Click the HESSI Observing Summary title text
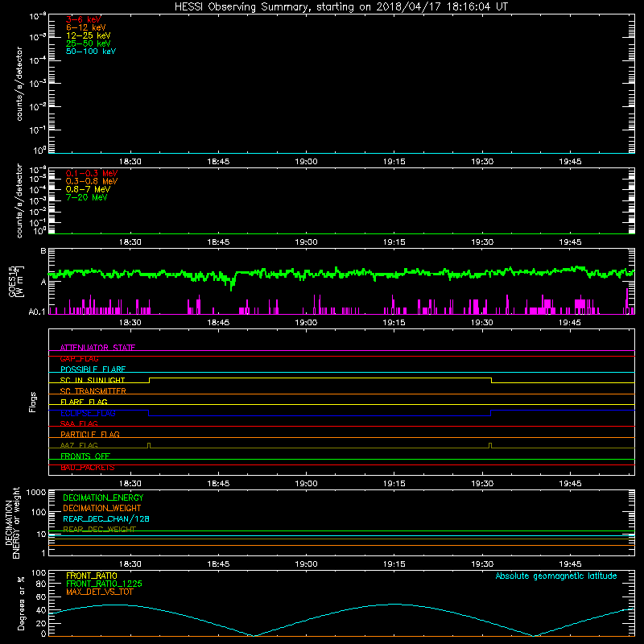Image resolution: width=644 pixels, height=644 pixels. point(341,7)
